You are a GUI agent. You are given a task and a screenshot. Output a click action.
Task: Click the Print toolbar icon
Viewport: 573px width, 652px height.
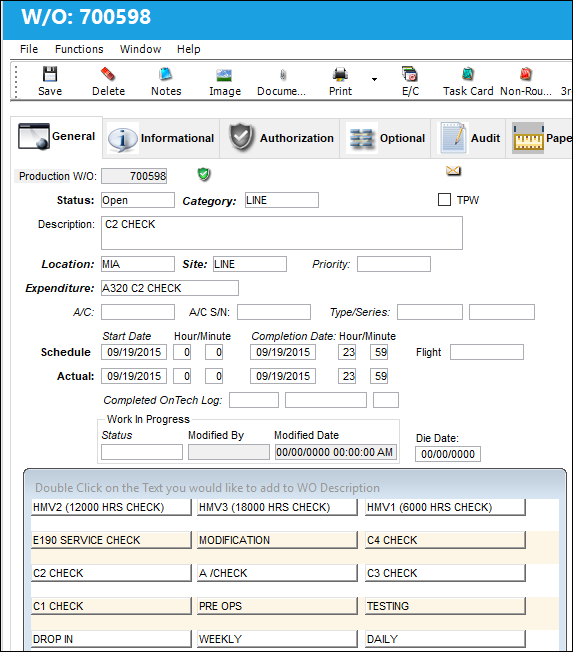pos(340,74)
